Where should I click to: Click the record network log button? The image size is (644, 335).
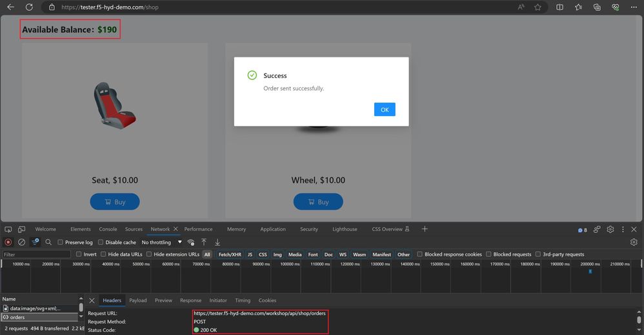tap(8, 242)
